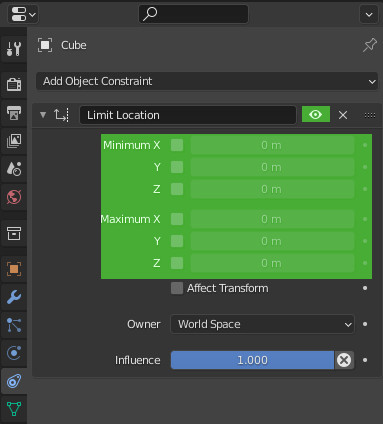Click the disable-and-keep-transform X button beside Influence
Viewport: 383px width, 424px height.
click(x=344, y=360)
